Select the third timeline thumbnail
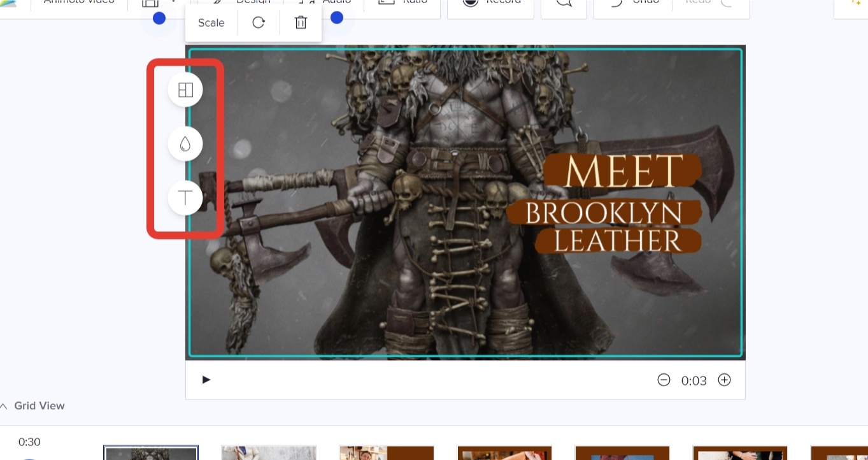Viewport: 868px width, 460px height. [x=387, y=452]
